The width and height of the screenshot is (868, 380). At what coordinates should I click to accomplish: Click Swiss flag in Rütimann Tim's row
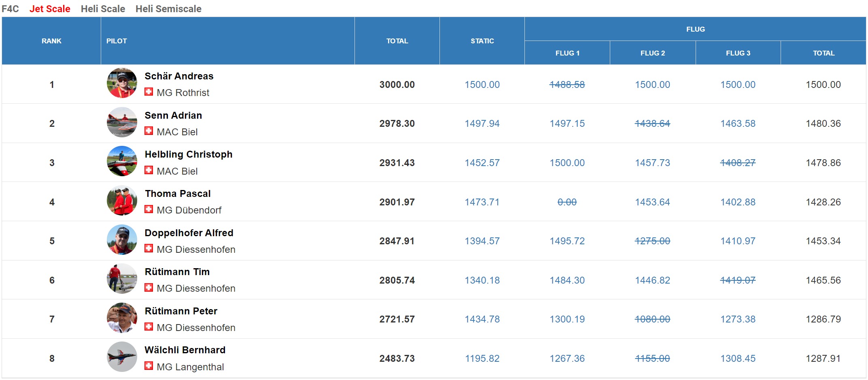[x=149, y=288]
